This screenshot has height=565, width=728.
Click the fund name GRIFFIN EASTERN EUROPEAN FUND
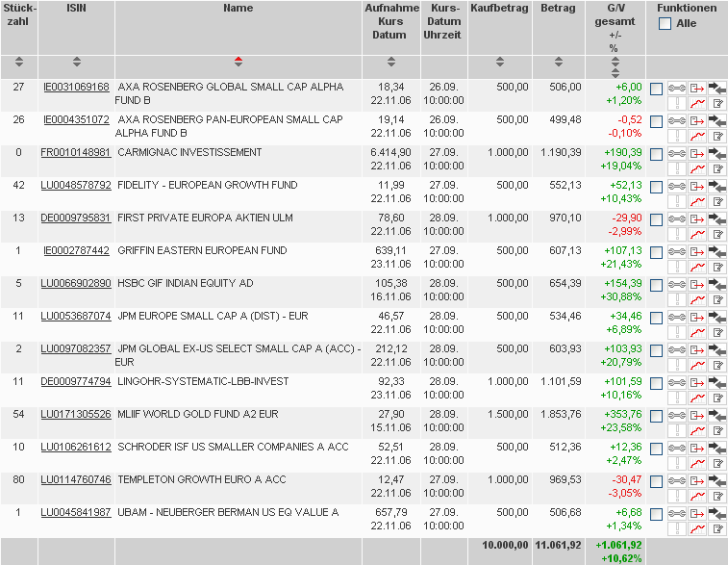(x=202, y=250)
